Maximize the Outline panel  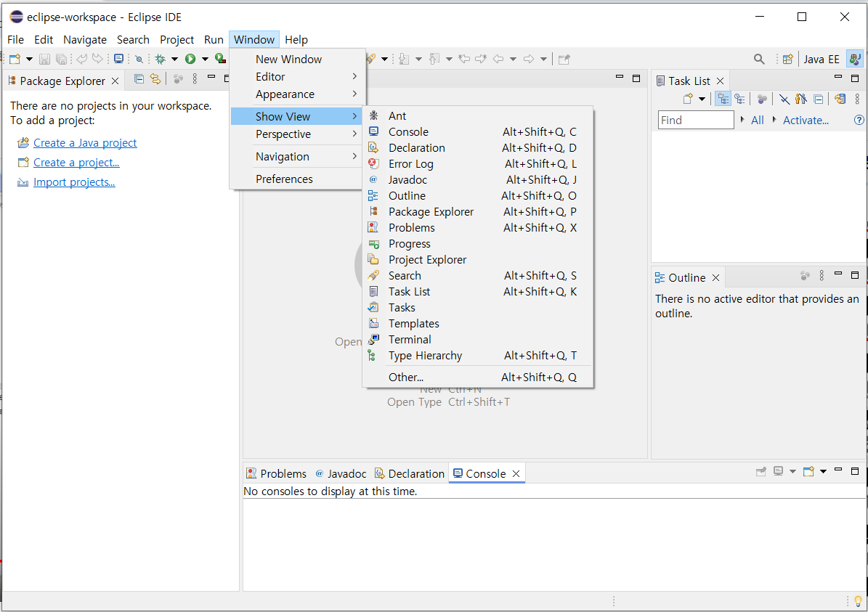coord(855,274)
